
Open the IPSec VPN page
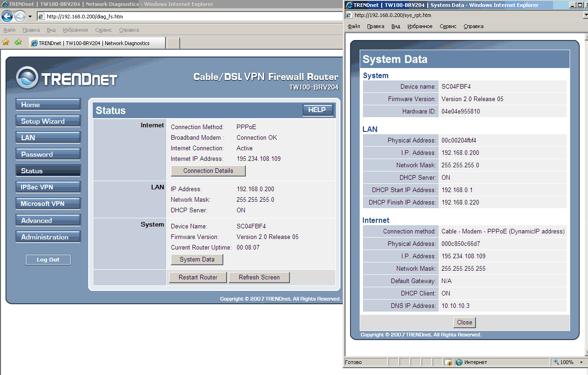(x=48, y=187)
